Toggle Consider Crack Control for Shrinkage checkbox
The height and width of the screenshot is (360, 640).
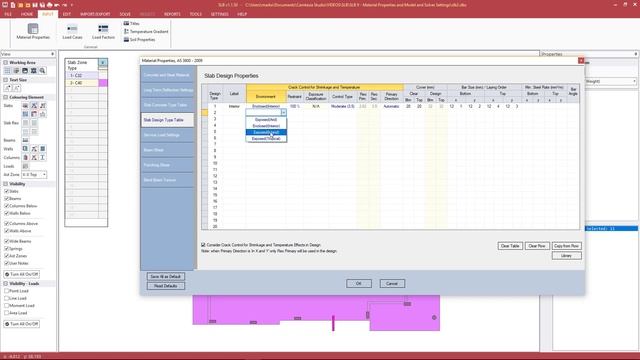click(203, 245)
